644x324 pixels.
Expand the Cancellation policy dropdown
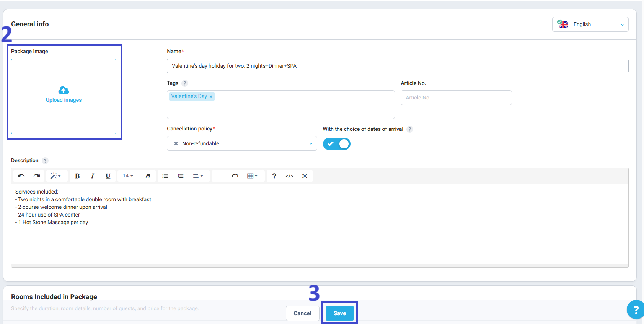(x=311, y=143)
